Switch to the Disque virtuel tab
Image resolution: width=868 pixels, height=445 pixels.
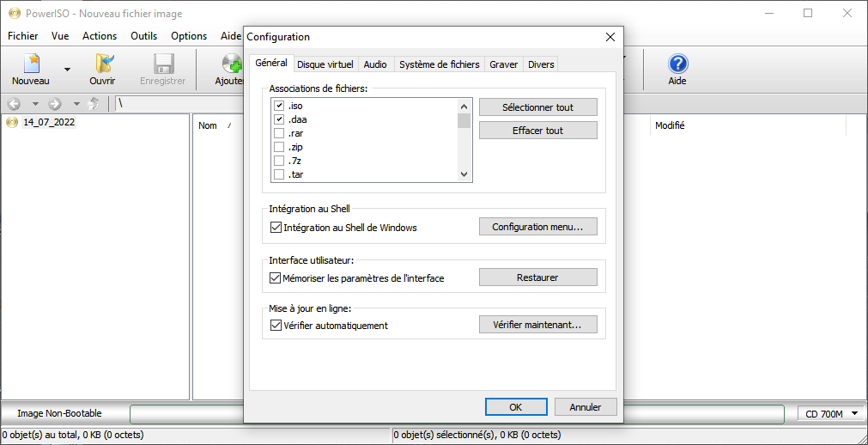(325, 64)
